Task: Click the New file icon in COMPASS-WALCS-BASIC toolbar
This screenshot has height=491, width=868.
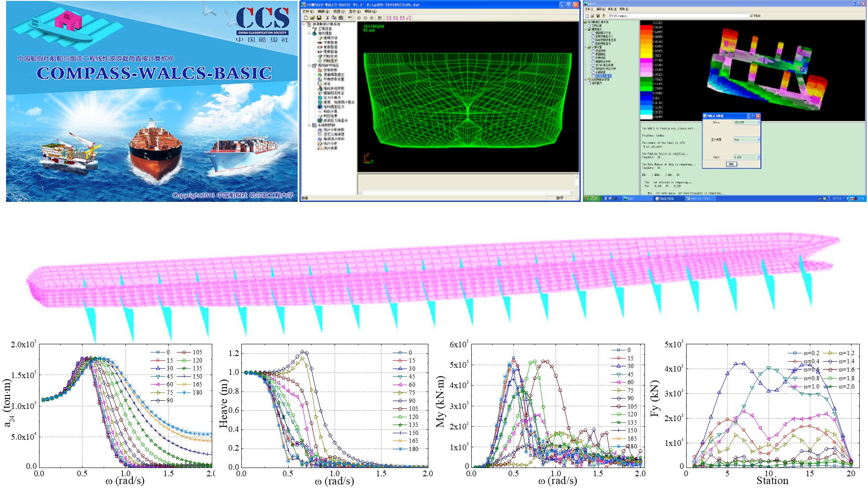Action: pyautogui.click(x=306, y=18)
